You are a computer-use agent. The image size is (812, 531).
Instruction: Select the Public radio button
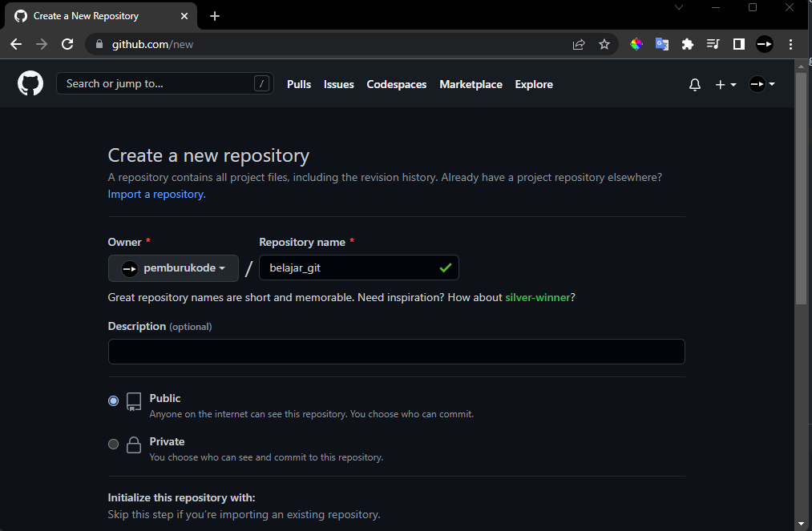click(113, 400)
